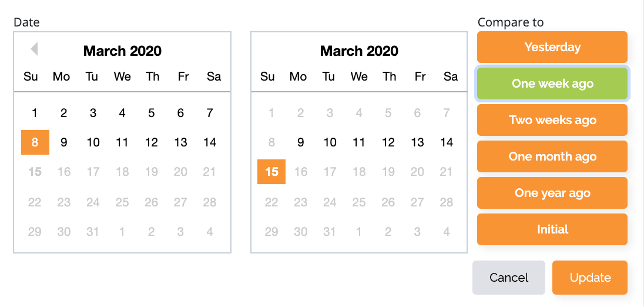
Task: Select March 11 in left calendar
Action: click(122, 142)
